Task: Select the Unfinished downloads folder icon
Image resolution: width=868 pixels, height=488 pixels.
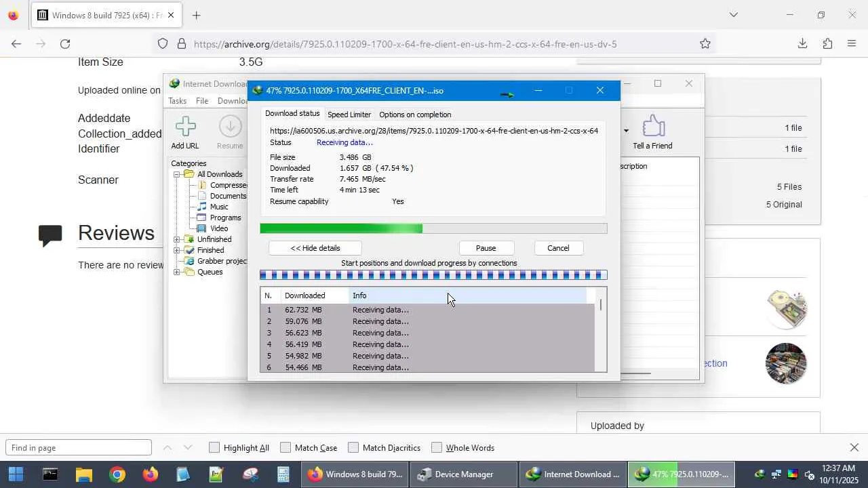Action: click(189, 239)
